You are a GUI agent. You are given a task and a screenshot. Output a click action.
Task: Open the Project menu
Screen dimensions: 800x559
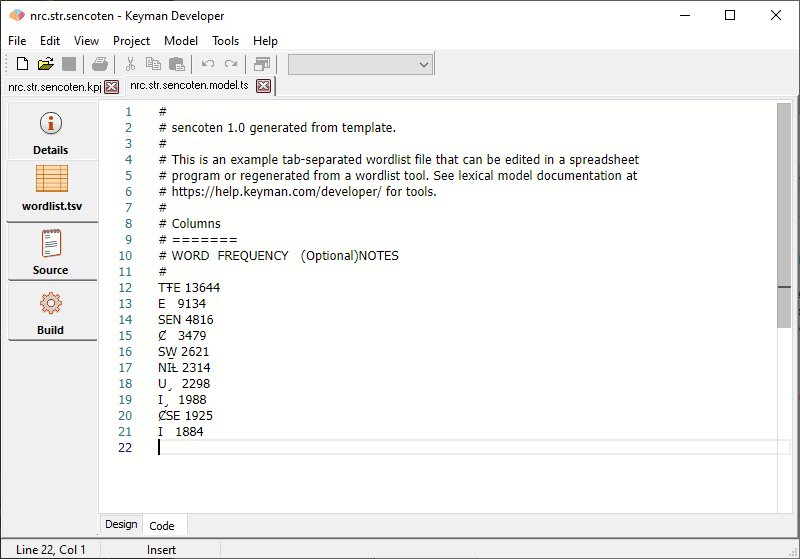click(131, 41)
